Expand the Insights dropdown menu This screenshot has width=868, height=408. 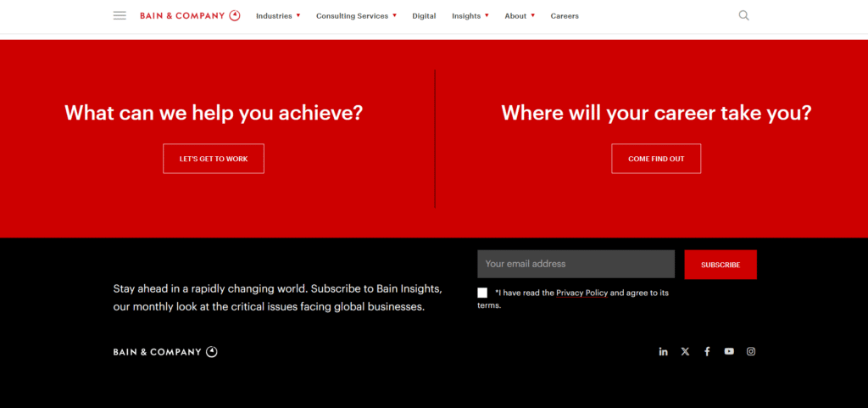point(470,16)
